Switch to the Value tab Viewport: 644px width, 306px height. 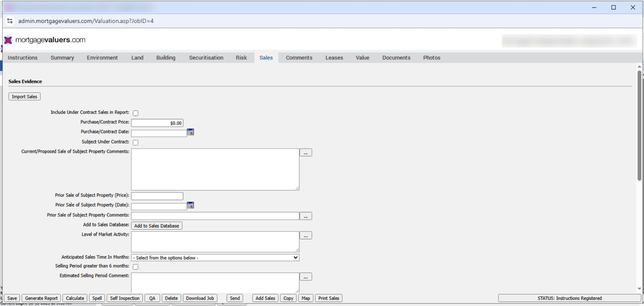tap(362, 58)
